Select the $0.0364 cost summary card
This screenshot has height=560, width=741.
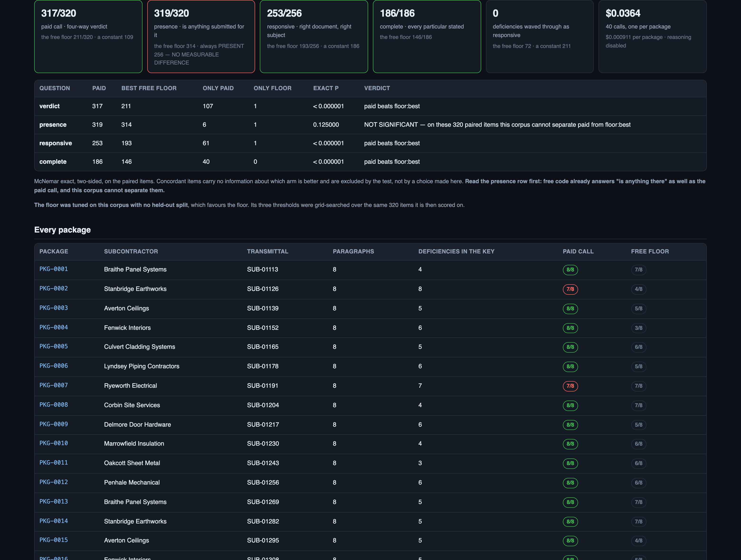click(x=652, y=36)
